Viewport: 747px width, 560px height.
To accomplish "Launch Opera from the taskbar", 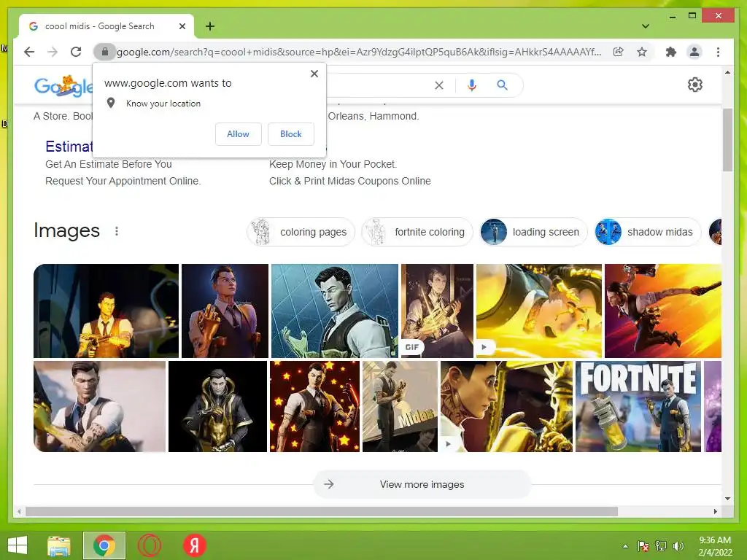I will coord(149,545).
